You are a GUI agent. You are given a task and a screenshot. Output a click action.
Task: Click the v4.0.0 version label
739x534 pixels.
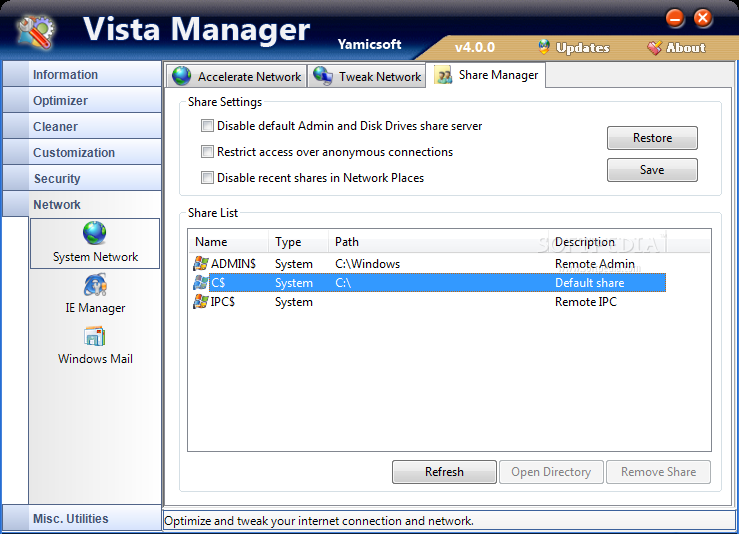click(475, 47)
